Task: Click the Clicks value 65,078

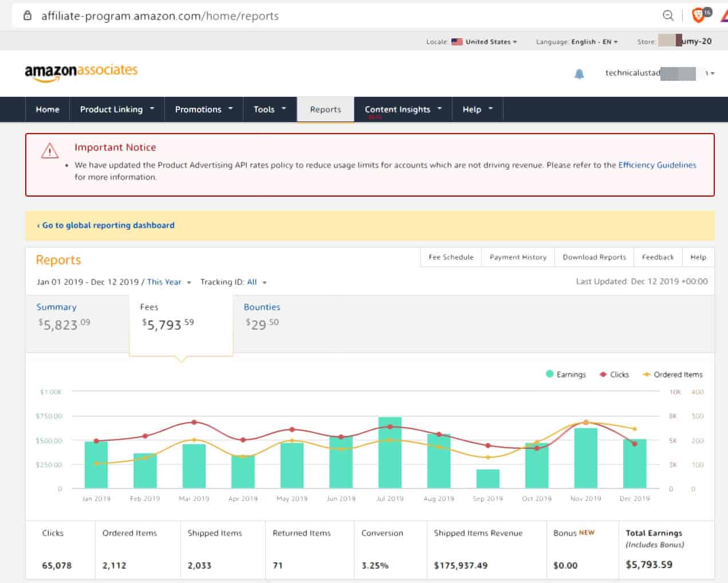Action: click(57, 565)
